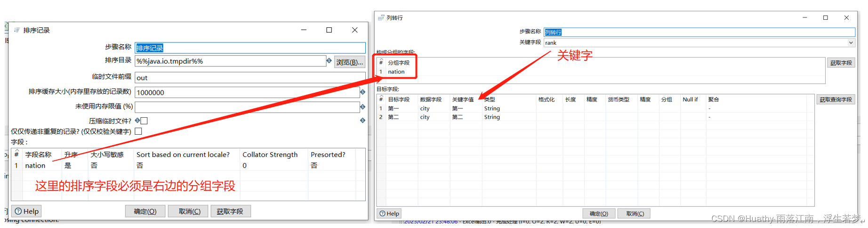868x228 pixels.
Task: Click Help in the 列转行 window
Action: (x=389, y=213)
